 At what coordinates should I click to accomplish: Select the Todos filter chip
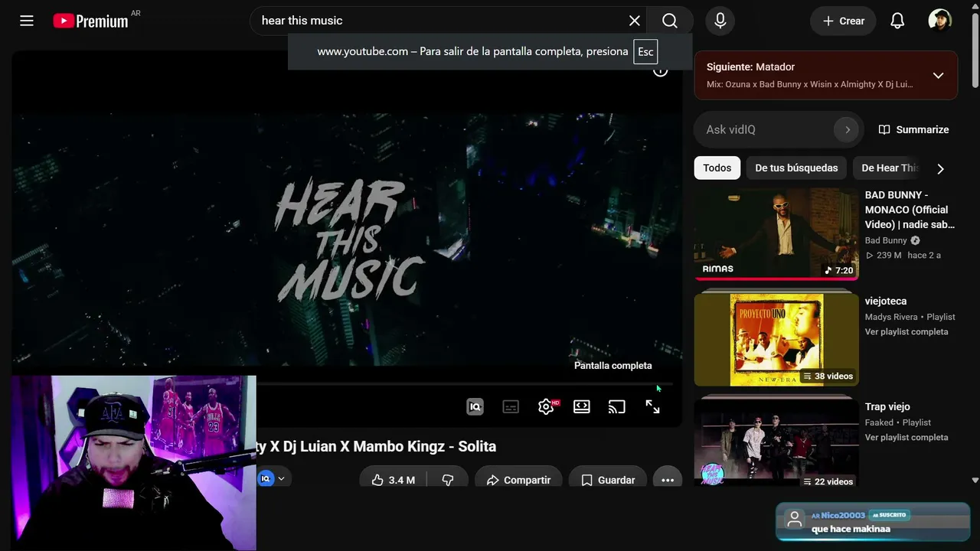pyautogui.click(x=717, y=168)
